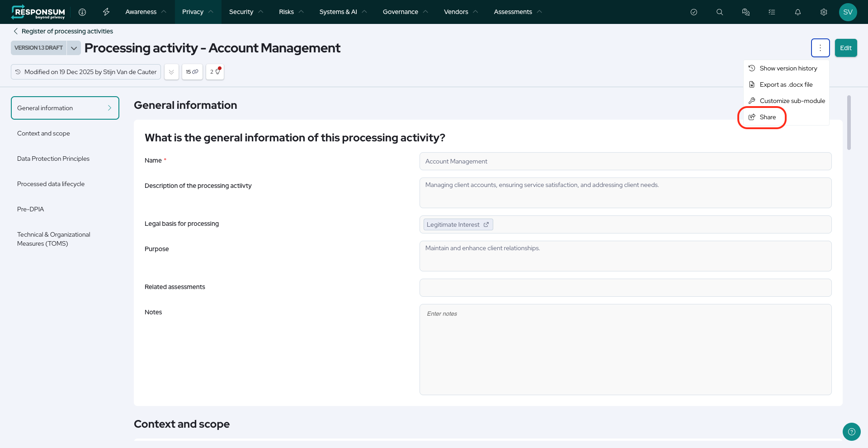This screenshot has height=448, width=868.
Task: Open the info circle icon in navbar
Action: 82,12
